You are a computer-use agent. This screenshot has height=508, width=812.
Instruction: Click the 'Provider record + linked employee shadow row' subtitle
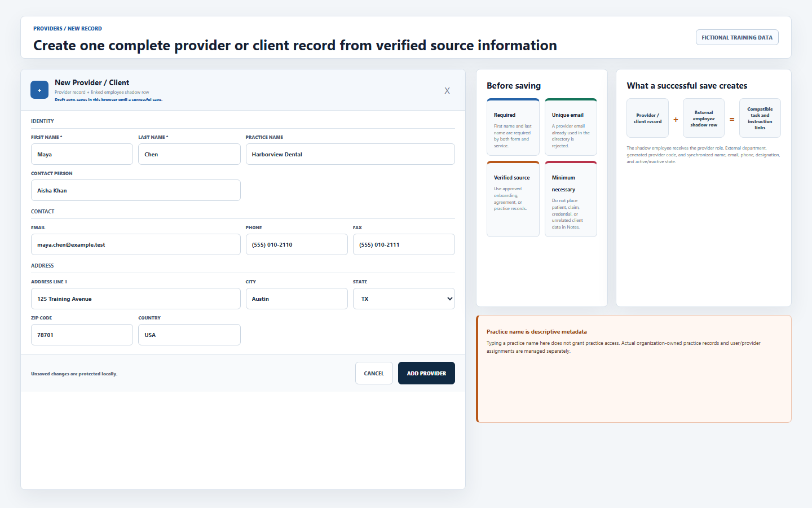[101, 92]
